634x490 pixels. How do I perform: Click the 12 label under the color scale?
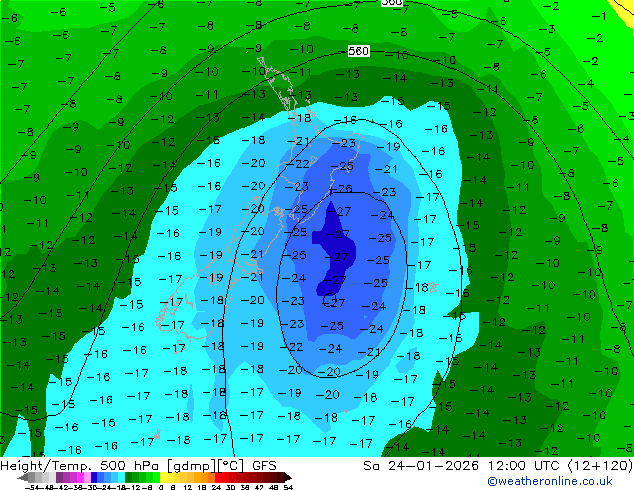(x=188, y=487)
